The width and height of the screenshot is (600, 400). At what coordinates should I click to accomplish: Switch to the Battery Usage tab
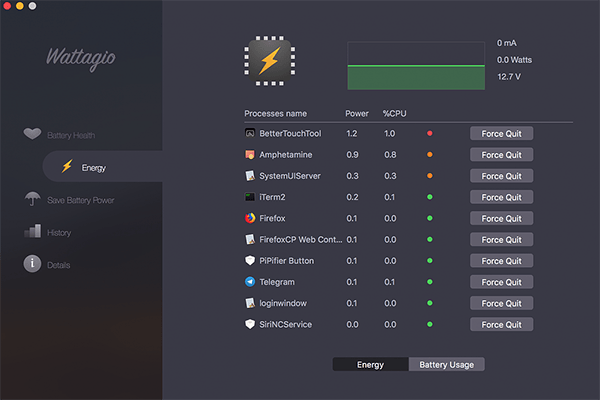pos(447,364)
